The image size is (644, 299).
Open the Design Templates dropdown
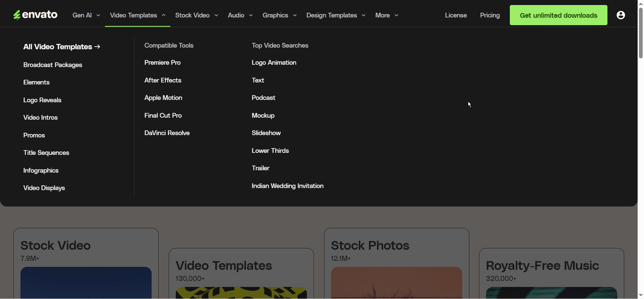pos(336,15)
